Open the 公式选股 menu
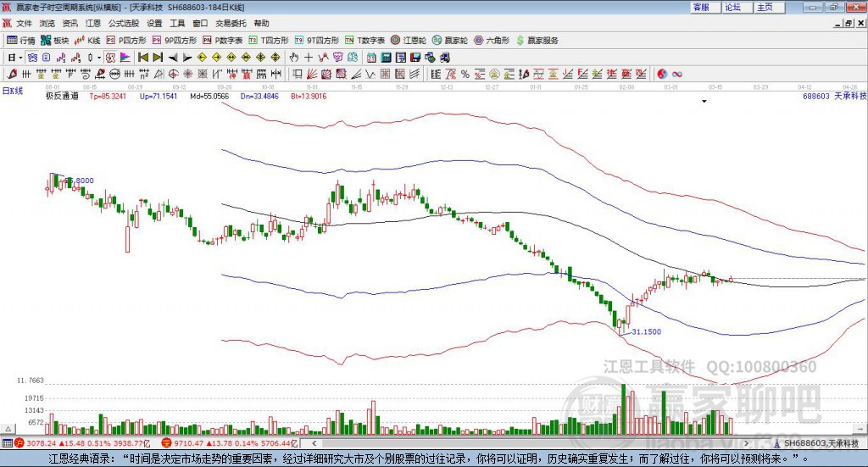The width and height of the screenshot is (868, 467). pos(124,23)
